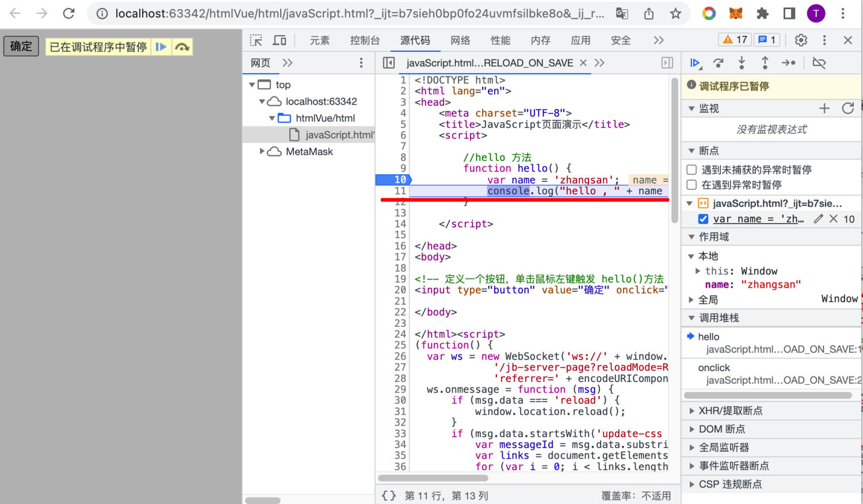Open DevTools customize kebab menu
The image size is (863, 504).
824,40
